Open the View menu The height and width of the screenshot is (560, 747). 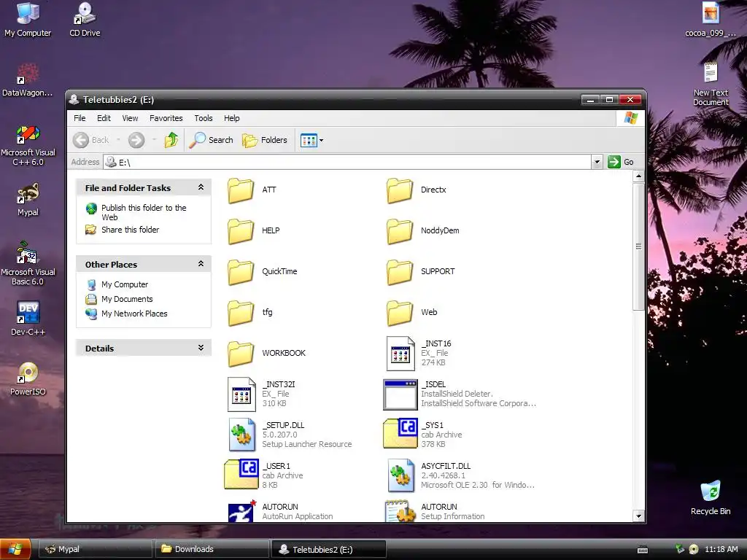click(x=130, y=118)
